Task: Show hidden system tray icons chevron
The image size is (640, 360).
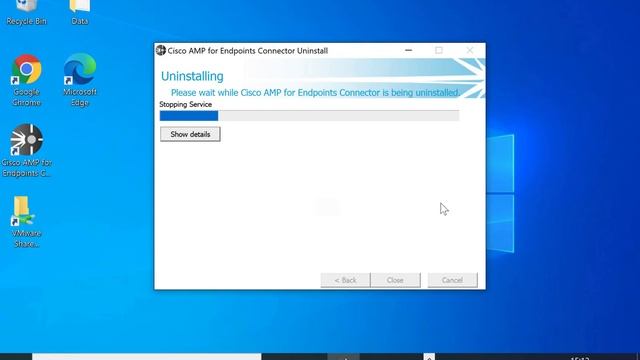Action: tap(429, 357)
